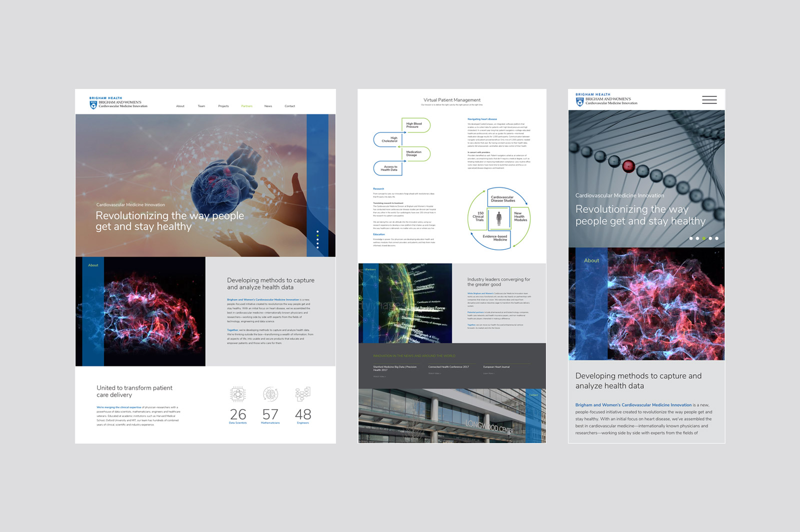Open the Contact nav menu item
The height and width of the screenshot is (532, 800).
point(290,106)
